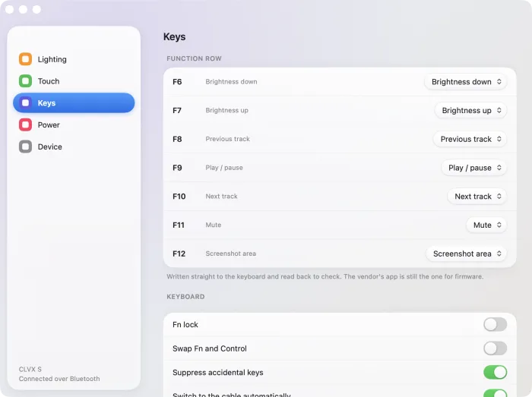Click the 'KEYBOARD' section header
The image size is (532, 397).
coord(185,297)
